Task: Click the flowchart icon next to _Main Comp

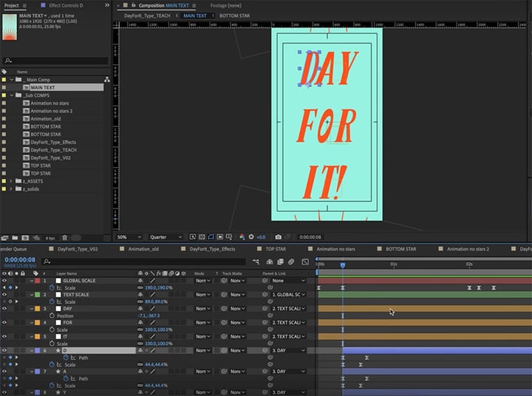Action: [106, 80]
